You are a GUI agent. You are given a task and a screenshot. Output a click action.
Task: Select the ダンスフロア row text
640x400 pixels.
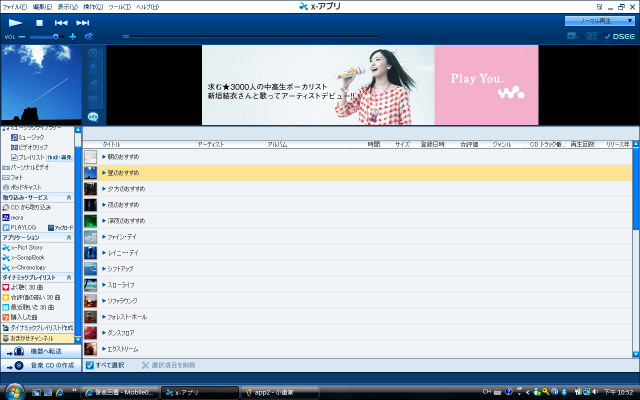coord(121,333)
